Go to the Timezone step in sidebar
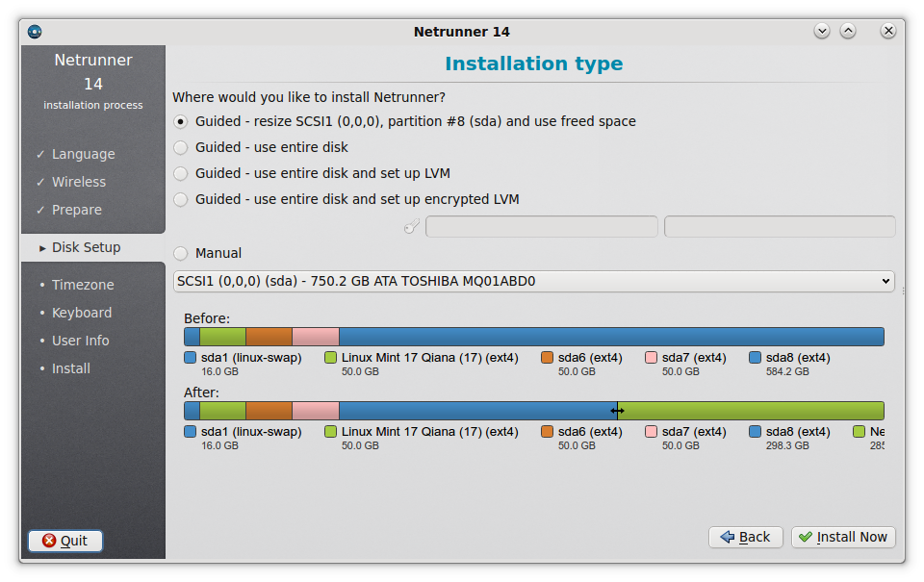Image resolution: width=924 pixels, height=582 pixels. (83, 285)
